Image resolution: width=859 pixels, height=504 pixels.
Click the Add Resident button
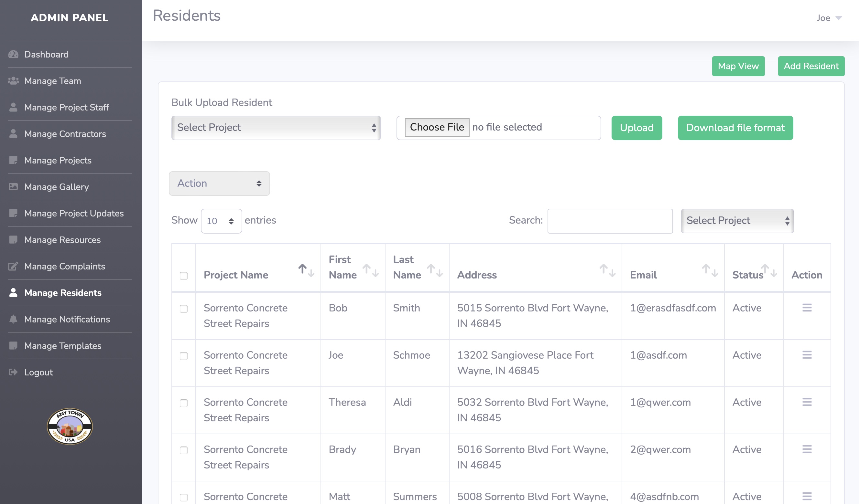(811, 66)
